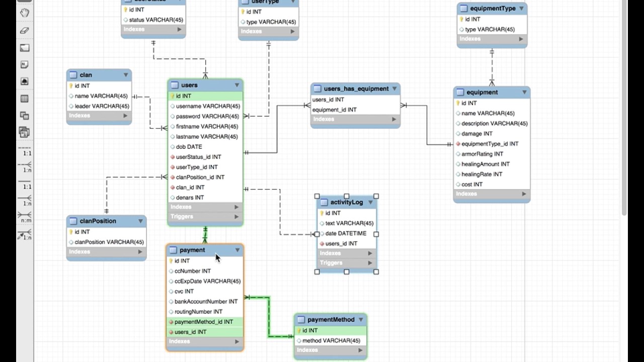644x362 pixels.
Task: Collapse the equipment table with its arrow
Action: tap(524, 93)
